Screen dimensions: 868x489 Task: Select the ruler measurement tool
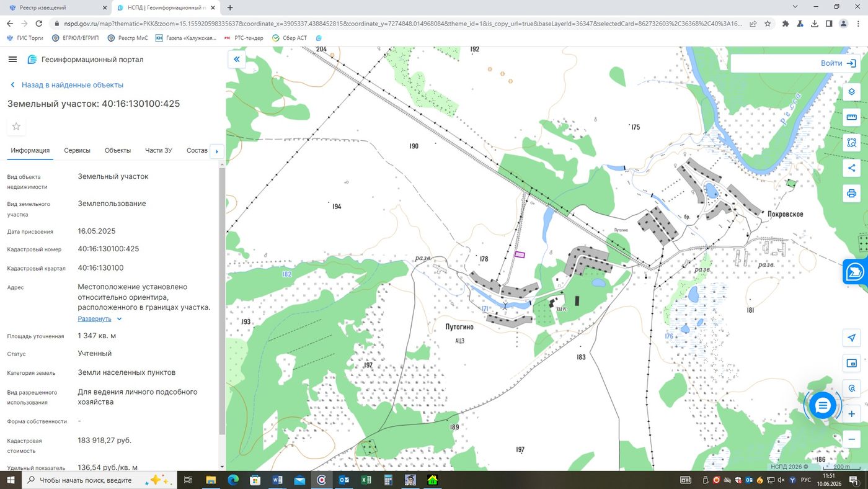pos(851,117)
